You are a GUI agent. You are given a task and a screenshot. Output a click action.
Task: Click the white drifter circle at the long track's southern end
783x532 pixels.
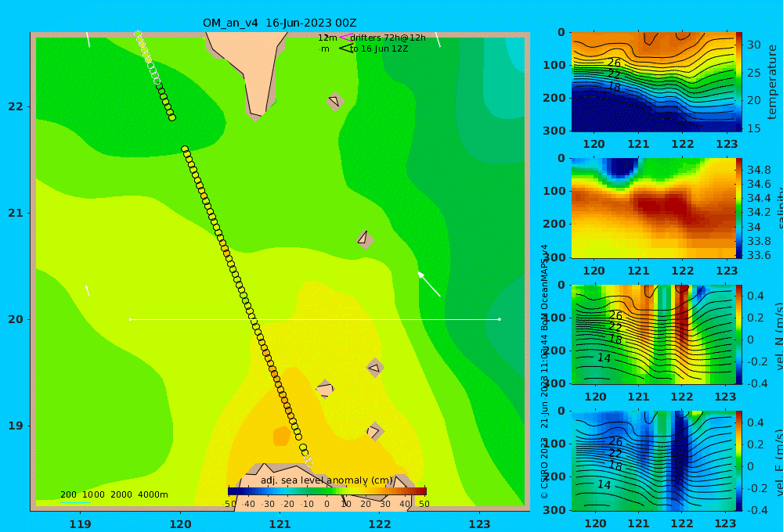pos(309,463)
